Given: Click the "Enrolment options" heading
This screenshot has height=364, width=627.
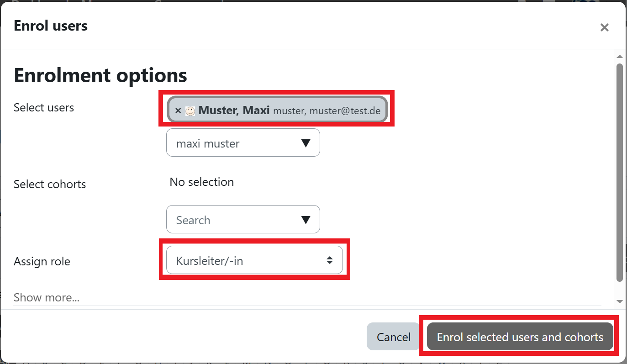Looking at the screenshot, I should pyautogui.click(x=100, y=75).
